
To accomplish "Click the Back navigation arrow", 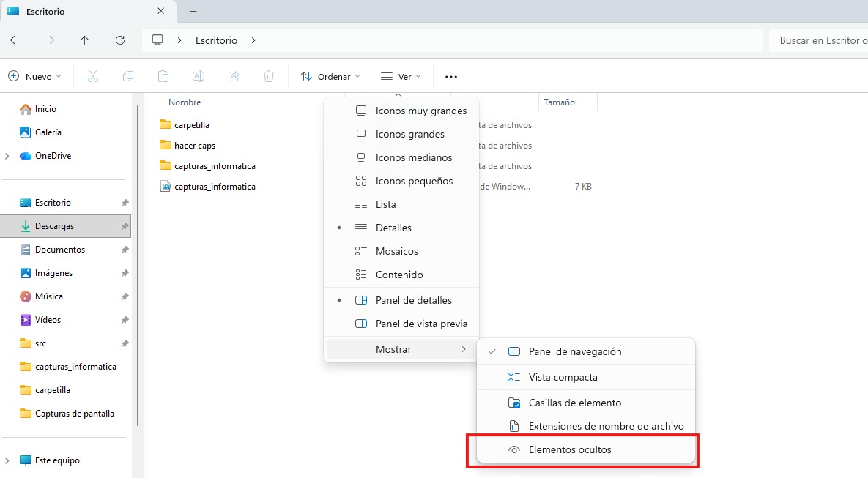I will [15, 40].
